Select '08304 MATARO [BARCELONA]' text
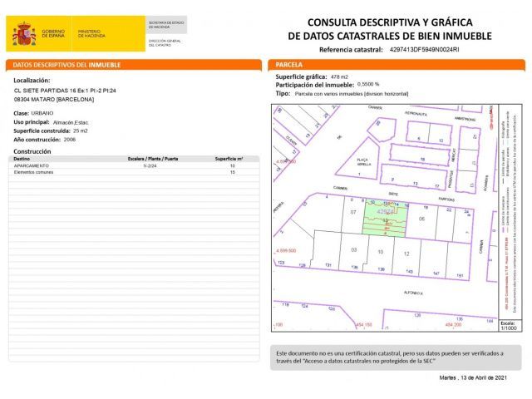This screenshot has width=532, height=399. 54,100
